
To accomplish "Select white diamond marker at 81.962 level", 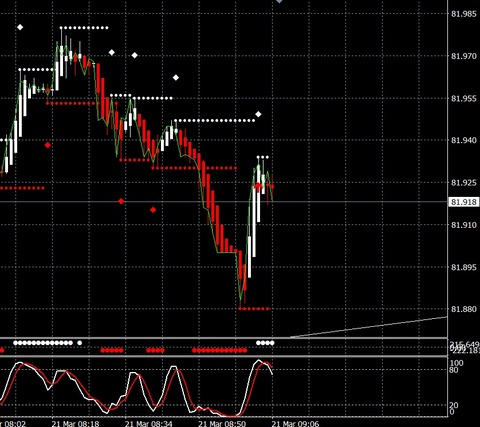I will [176, 78].
